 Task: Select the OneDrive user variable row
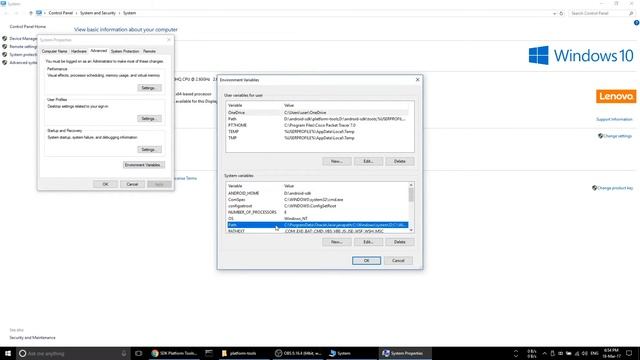coord(318,112)
